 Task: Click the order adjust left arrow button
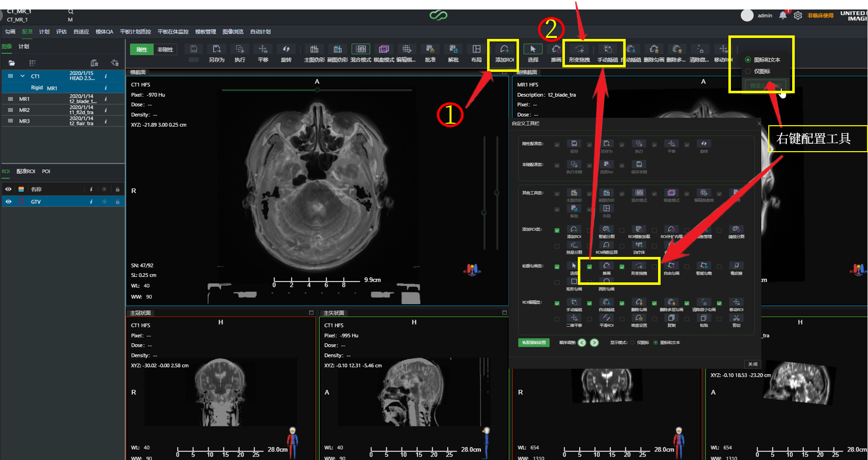[582, 343]
